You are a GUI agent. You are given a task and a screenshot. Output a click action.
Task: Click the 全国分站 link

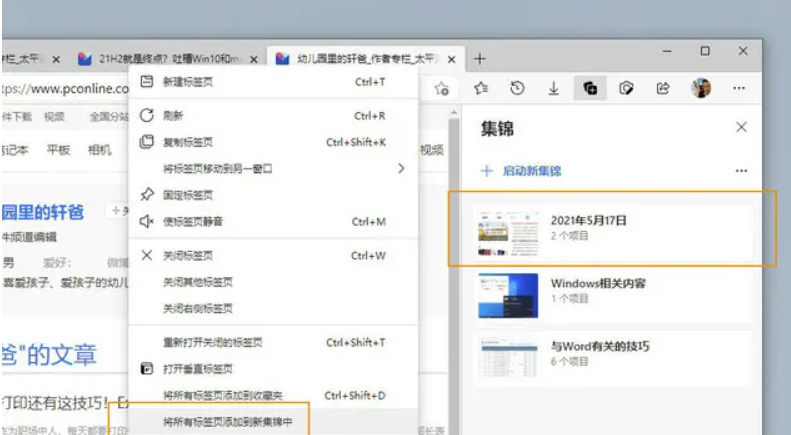(x=109, y=117)
